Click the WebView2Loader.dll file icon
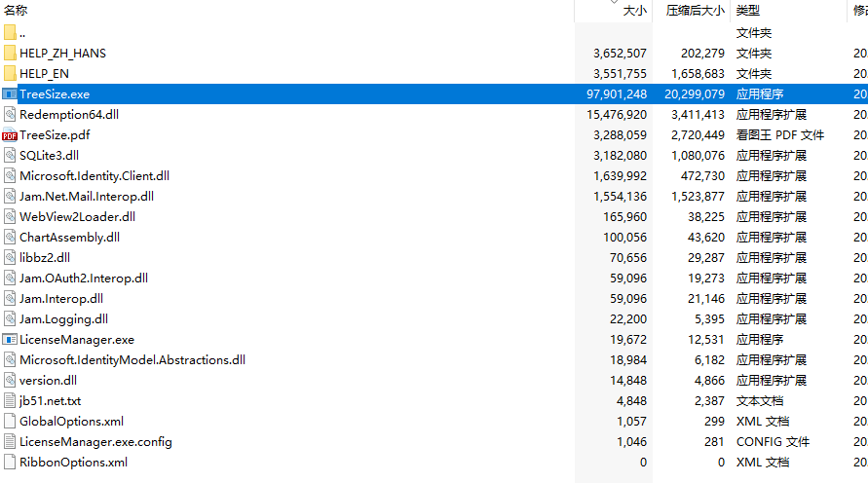The image size is (868, 483). [x=10, y=217]
